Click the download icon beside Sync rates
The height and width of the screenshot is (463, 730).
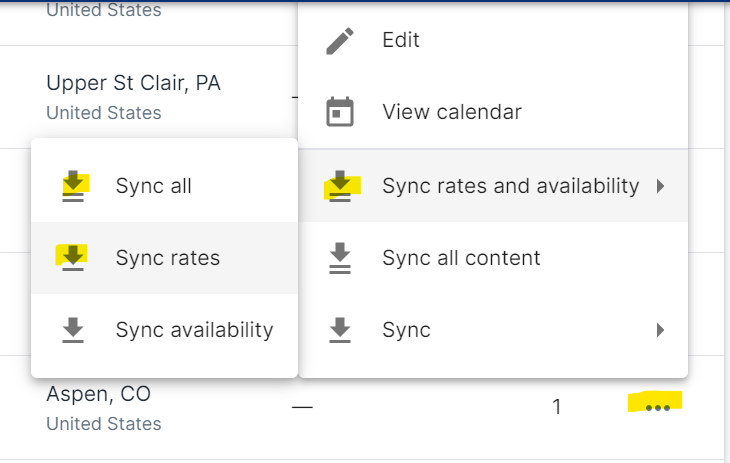click(x=73, y=258)
